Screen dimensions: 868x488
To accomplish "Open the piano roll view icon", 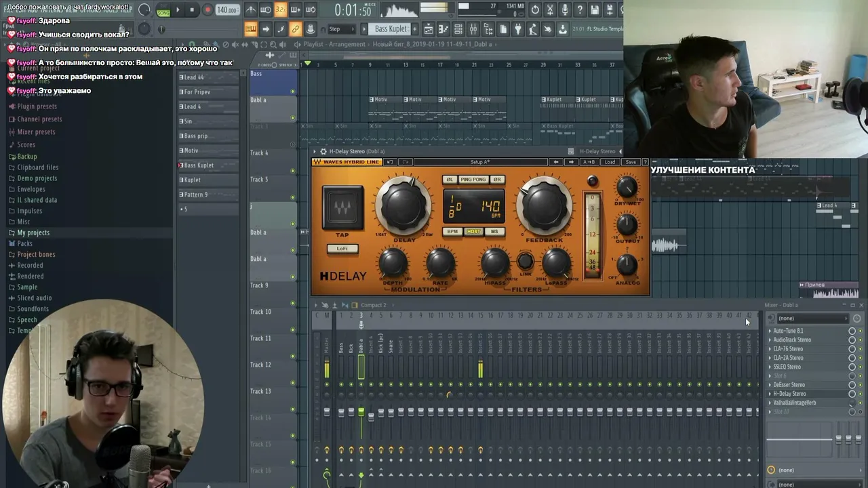I will coord(443,29).
